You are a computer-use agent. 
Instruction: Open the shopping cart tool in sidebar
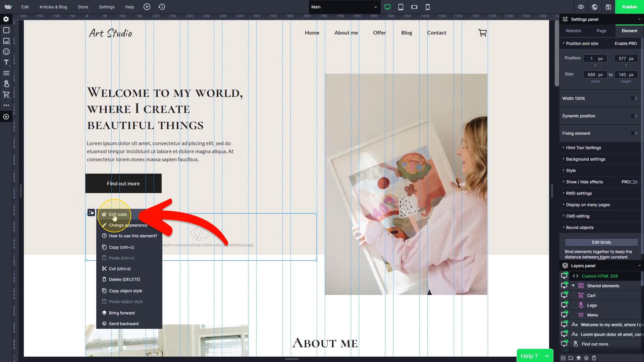6,95
